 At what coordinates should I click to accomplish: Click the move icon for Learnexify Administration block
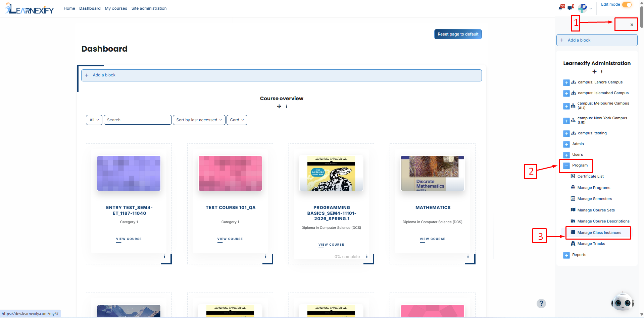point(594,72)
